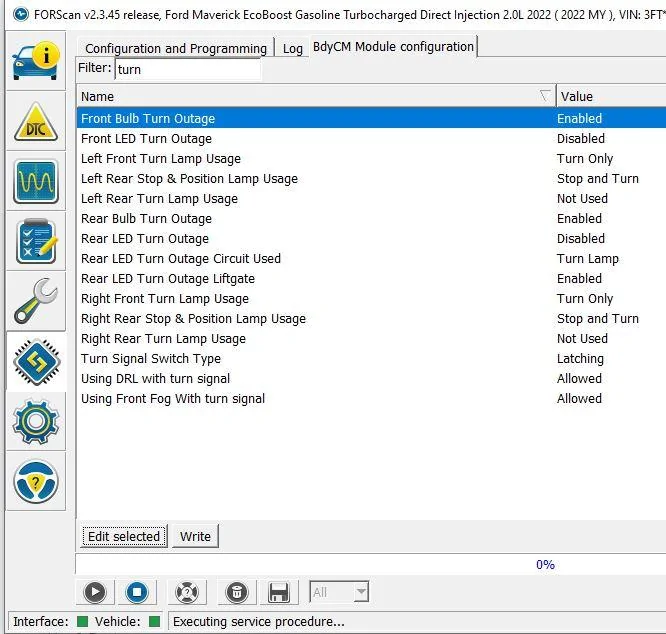
Task: Select BdyCM Module configuration tab
Action: pyautogui.click(x=393, y=46)
